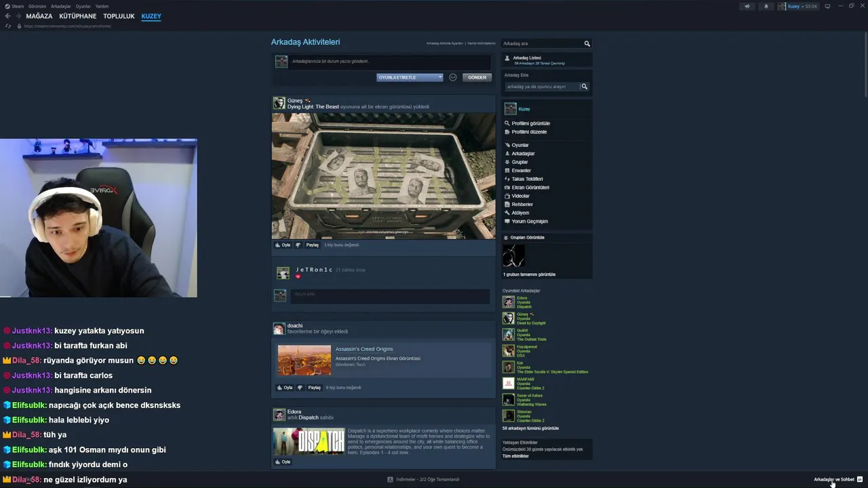Open Yorum Geçmişim link
This screenshot has width=868, height=488.
530,222
